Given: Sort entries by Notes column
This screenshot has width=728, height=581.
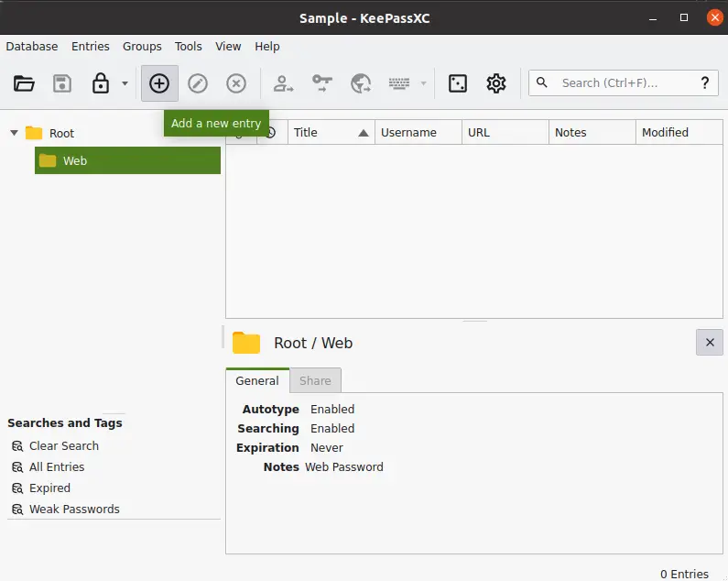Looking at the screenshot, I should coord(592,133).
